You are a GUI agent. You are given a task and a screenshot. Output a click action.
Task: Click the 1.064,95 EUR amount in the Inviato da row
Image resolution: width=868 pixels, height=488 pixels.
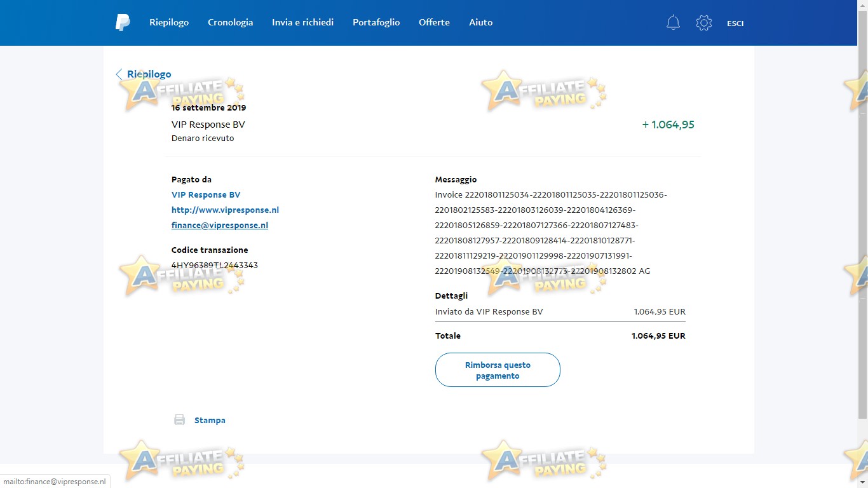click(x=660, y=312)
